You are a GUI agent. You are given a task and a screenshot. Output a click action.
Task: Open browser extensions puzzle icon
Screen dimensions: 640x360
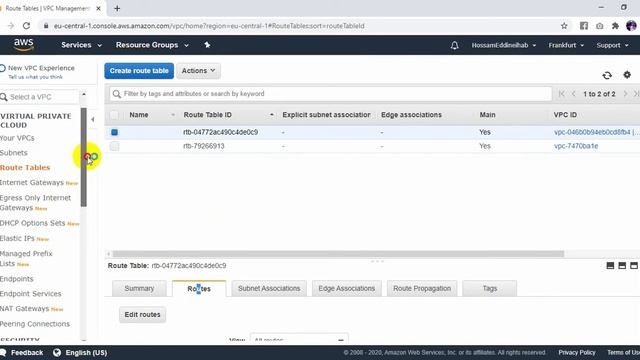pyautogui.click(x=615, y=26)
